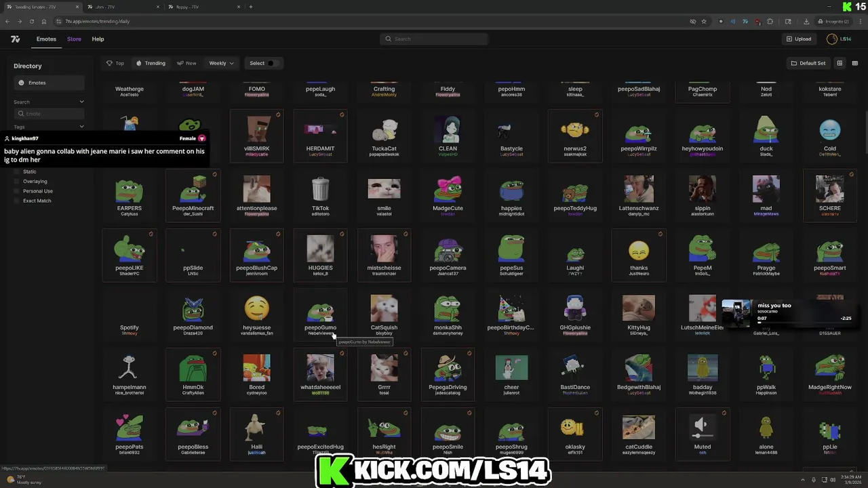
Task: Click the Emote name search field
Action: pyautogui.click(x=49, y=114)
